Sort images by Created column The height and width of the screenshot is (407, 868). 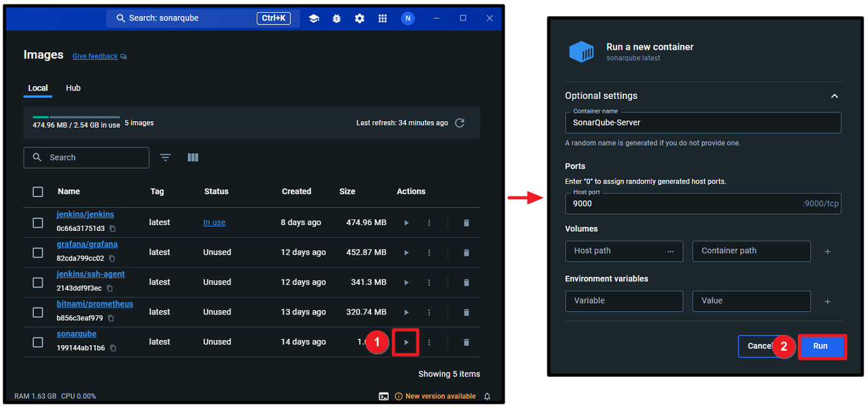coord(296,191)
